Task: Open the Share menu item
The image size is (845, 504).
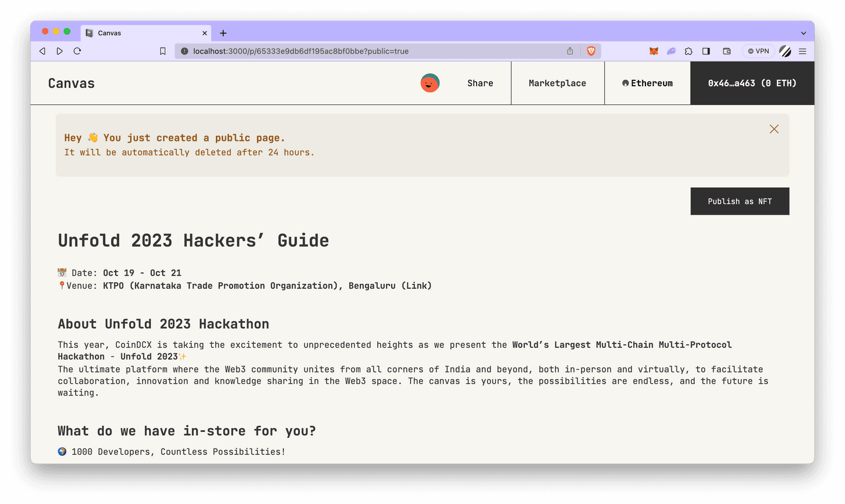Action: tap(480, 83)
